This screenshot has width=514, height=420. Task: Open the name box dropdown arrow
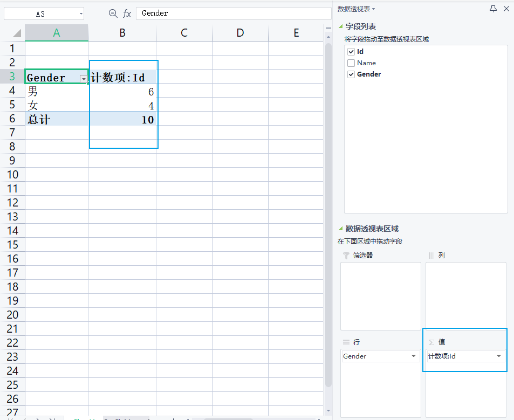[81, 14]
